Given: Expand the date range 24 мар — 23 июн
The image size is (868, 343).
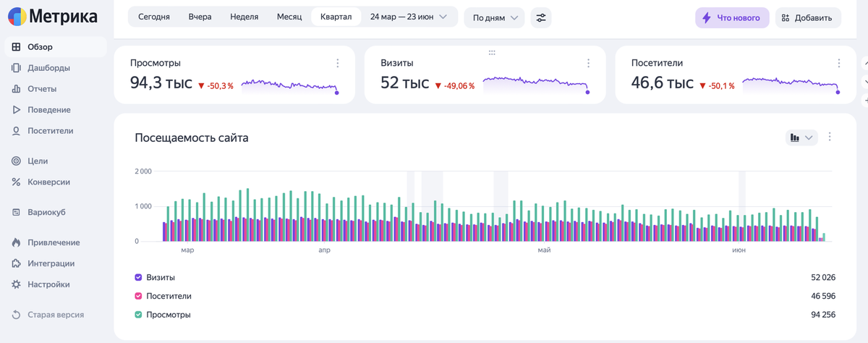Looking at the screenshot, I should point(409,17).
